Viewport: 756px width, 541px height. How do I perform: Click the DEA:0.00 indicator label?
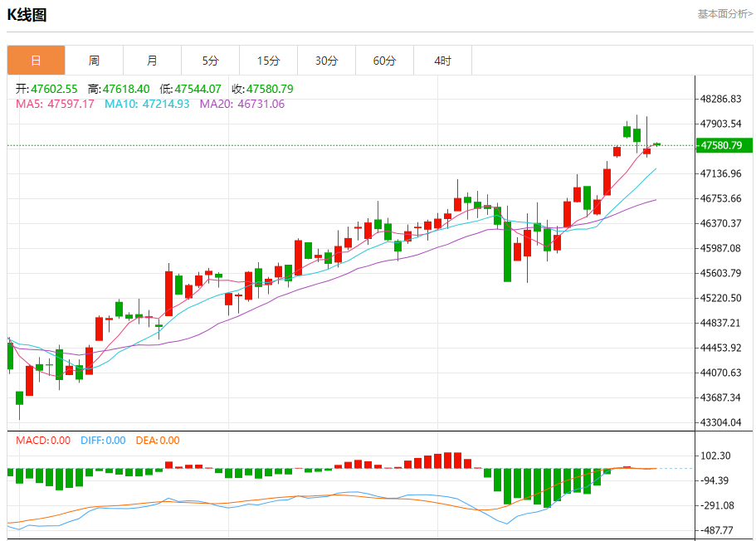click(x=158, y=441)
